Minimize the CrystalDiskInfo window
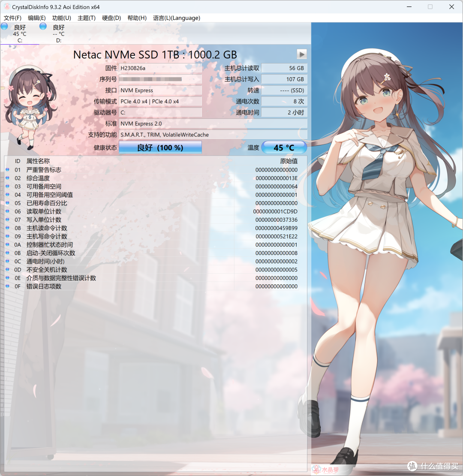 [409, 7]
